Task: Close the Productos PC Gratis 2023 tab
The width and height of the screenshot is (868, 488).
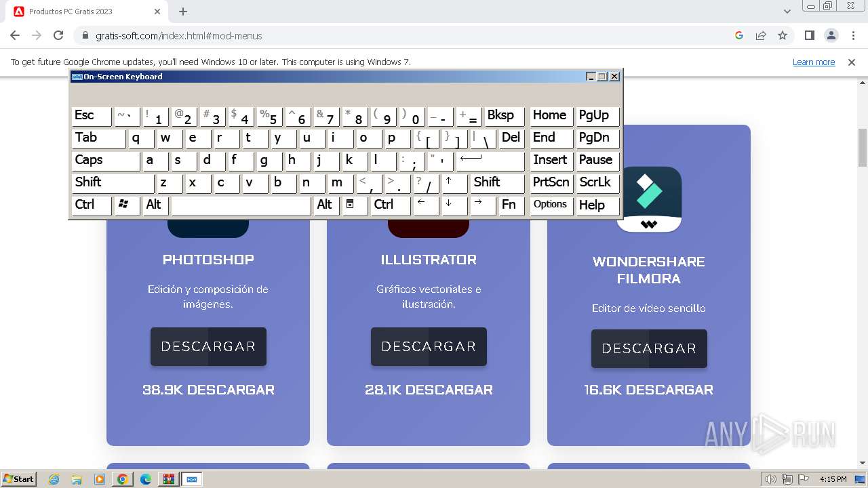Action: coord(157,12)
